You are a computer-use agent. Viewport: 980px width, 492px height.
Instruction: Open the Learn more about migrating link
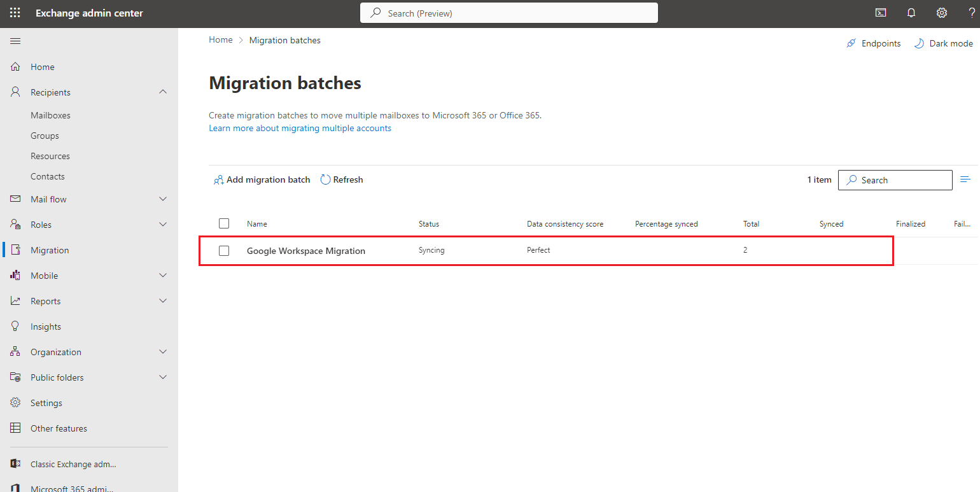click(300, 128)
